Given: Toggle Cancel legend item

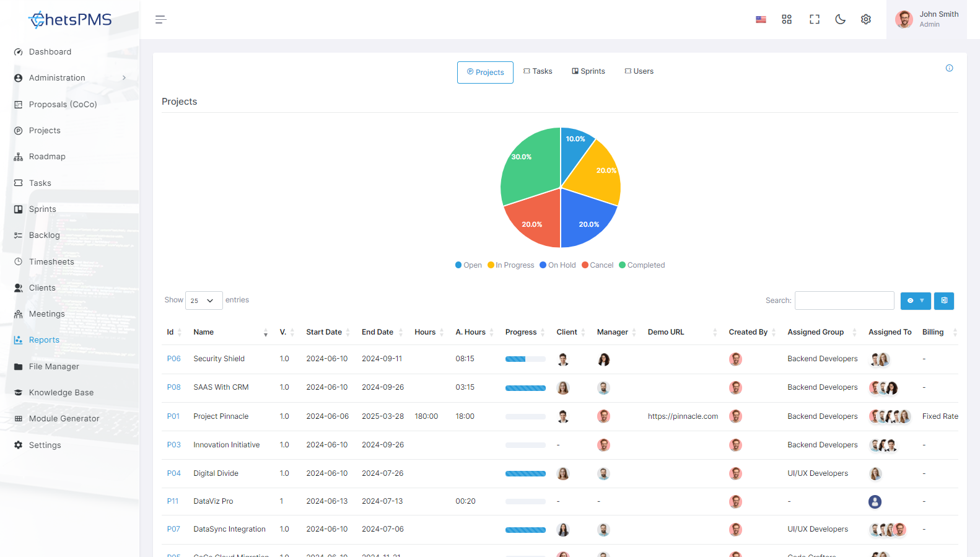Looking at the screenshot, I should click(597, 265).
